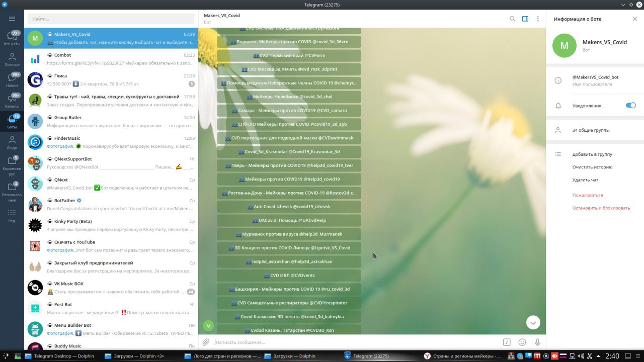644x362 pixels.
Task: Open the chat's three-dot options menu
Action: (x=538, y=19)
